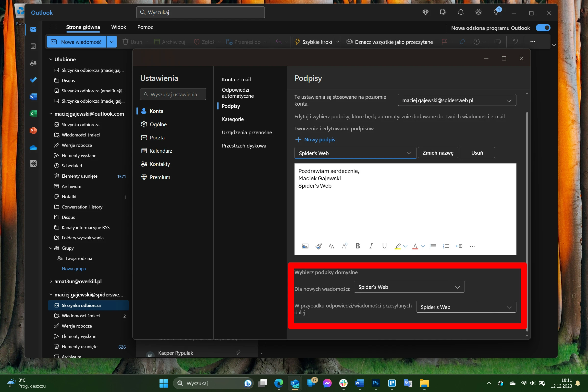Viewport: 588px width, 392px height.
Task: Launch Word from the left rail
Action: [33, 97]
